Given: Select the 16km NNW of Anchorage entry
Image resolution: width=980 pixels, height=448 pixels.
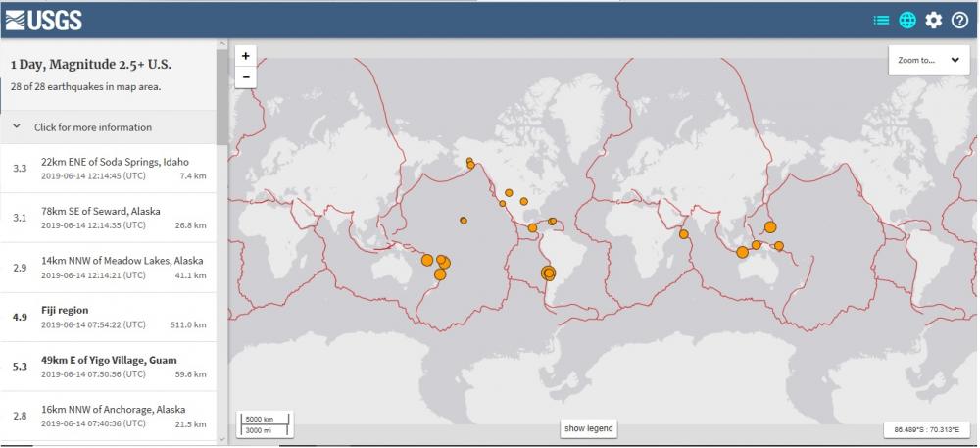Looking at the screenshot, I should tap(109, 416).
